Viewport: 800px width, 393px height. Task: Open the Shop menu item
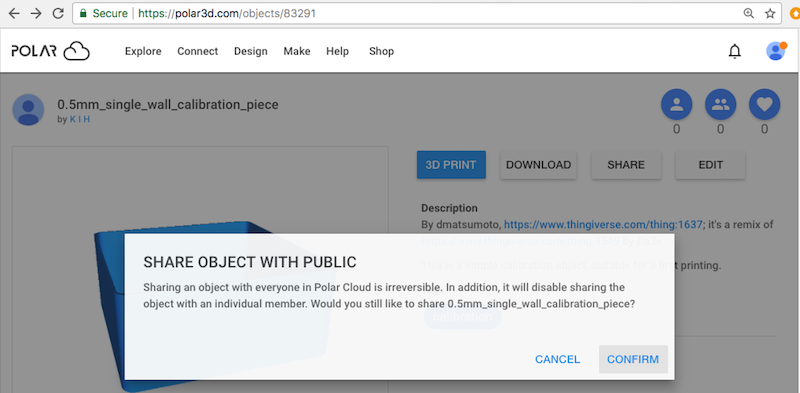pos(382,51)
